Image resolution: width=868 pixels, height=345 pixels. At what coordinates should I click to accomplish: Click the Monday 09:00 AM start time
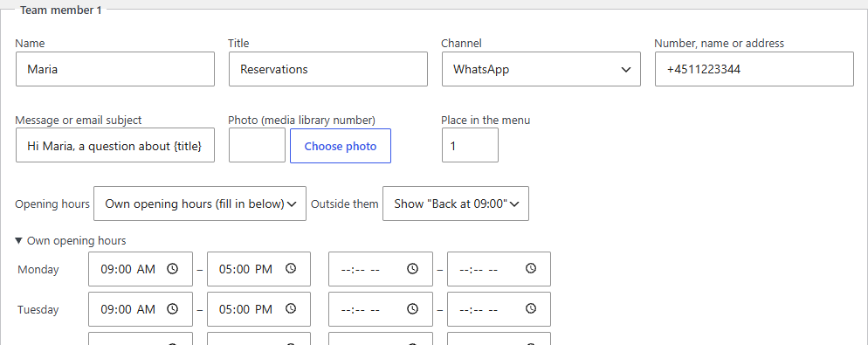click(141, 269)
